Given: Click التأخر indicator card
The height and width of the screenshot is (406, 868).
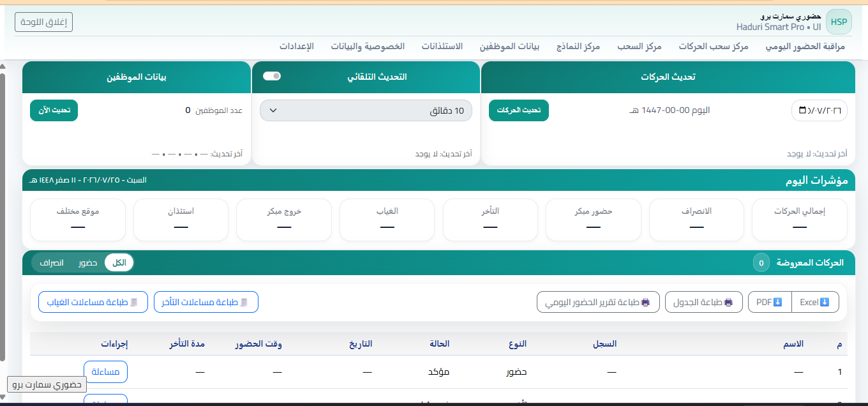Looking at the screenshot, I should 490,220.
